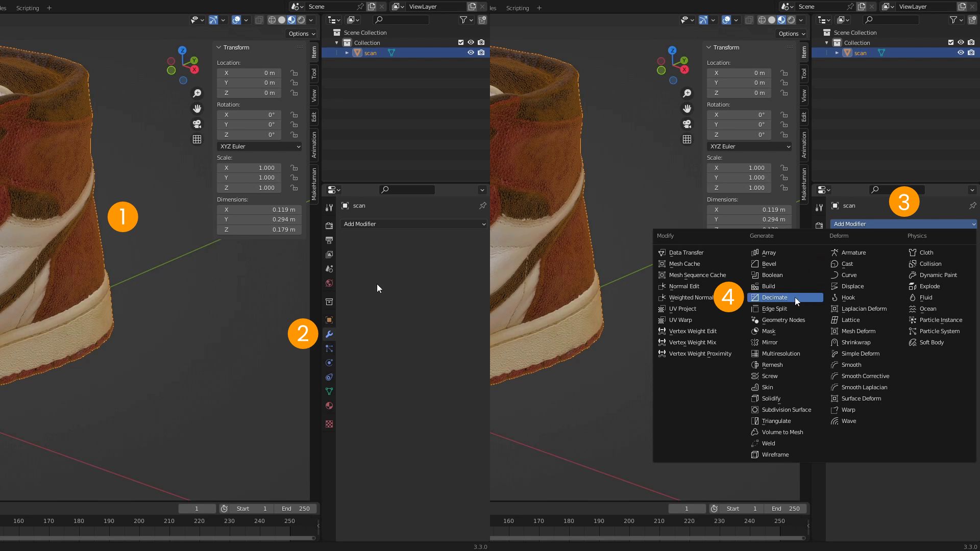Open the Texture Properties checkered icon
This screenshot has width=980, height=551.
tap(329, 423)
